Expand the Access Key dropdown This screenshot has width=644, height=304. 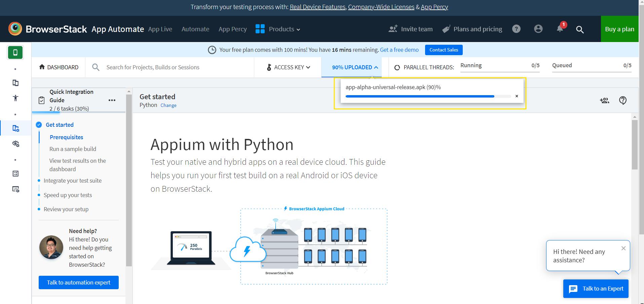[288, 67]
